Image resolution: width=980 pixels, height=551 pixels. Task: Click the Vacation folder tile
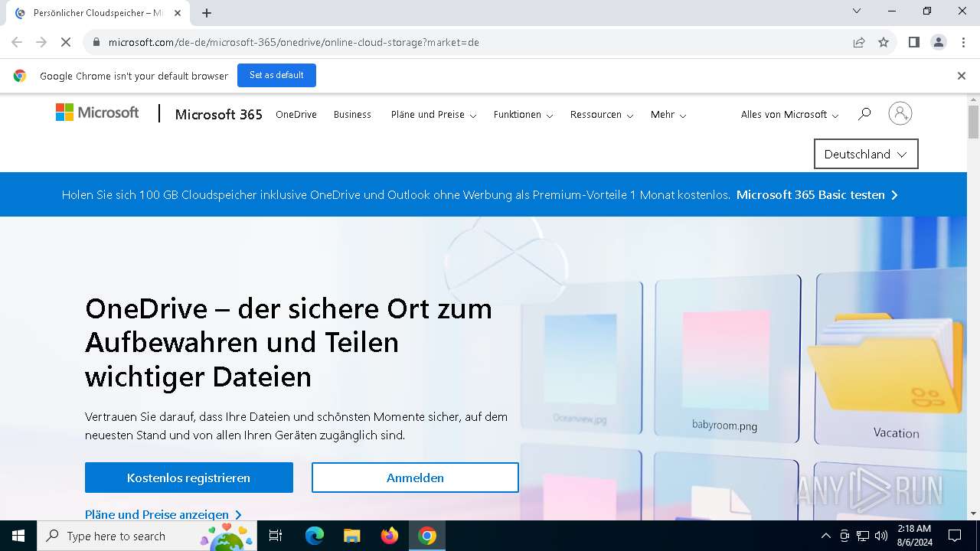(x=893, y=358)
